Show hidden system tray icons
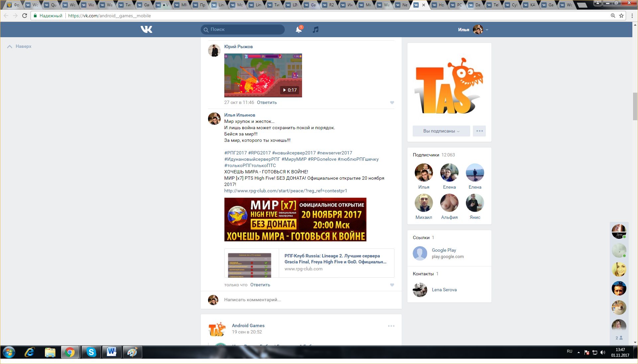The height and width of the screenshot is (364, 638). [579, 352]
